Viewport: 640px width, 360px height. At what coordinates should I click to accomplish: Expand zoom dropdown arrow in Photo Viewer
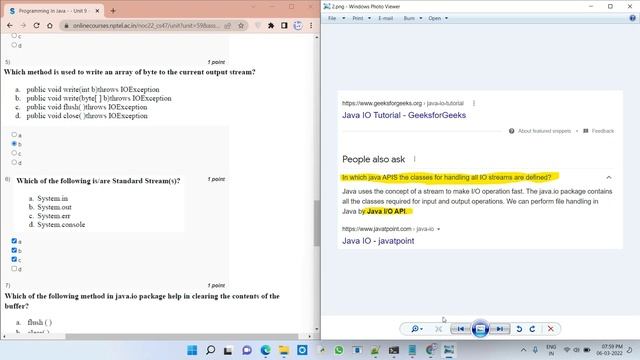coord(421,329)
